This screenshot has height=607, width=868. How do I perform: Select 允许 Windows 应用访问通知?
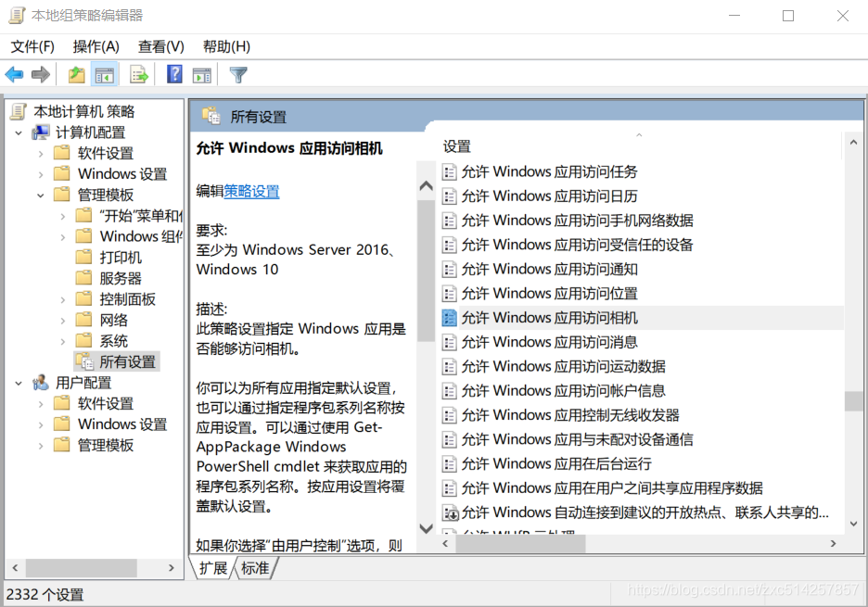point(550,270)
